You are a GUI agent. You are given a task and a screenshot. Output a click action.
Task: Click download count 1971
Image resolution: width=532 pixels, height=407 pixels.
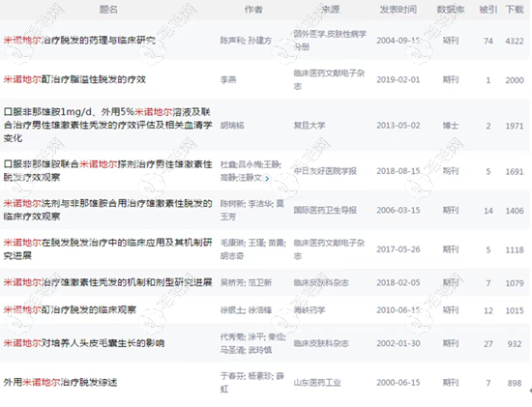(515, 126)
